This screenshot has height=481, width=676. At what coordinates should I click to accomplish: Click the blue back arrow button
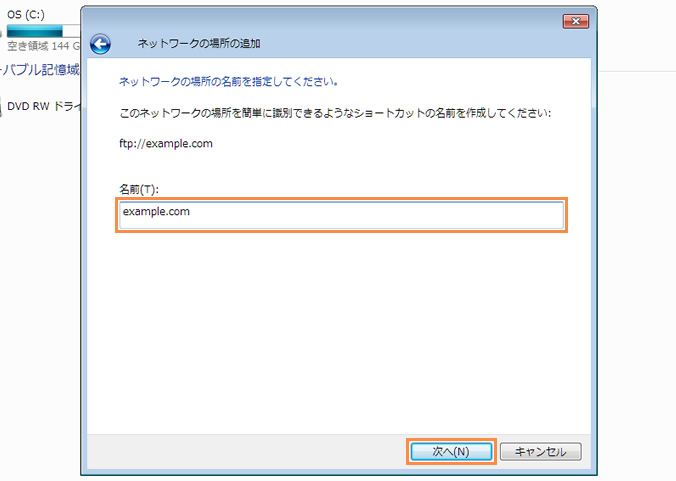(100, 44)
